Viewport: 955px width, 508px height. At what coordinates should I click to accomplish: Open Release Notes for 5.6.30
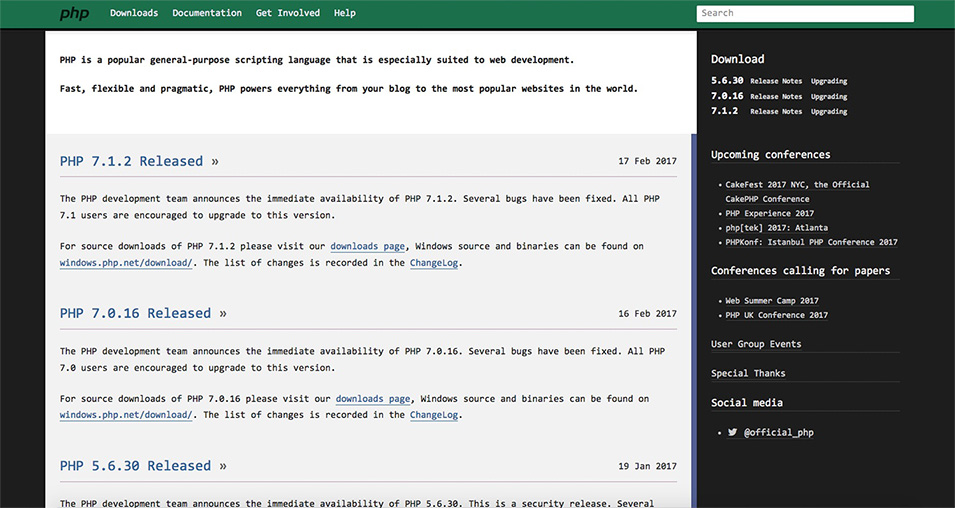click(x=776, y=81)
